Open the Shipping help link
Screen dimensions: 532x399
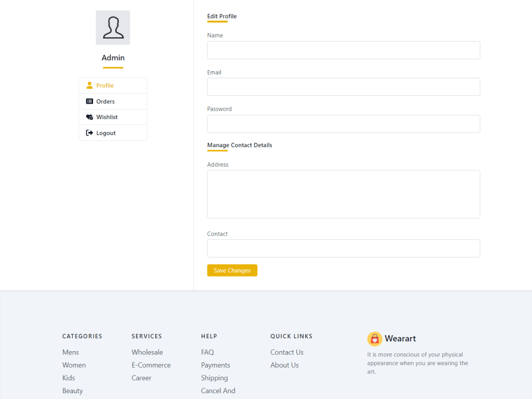(x=214, y=378)
